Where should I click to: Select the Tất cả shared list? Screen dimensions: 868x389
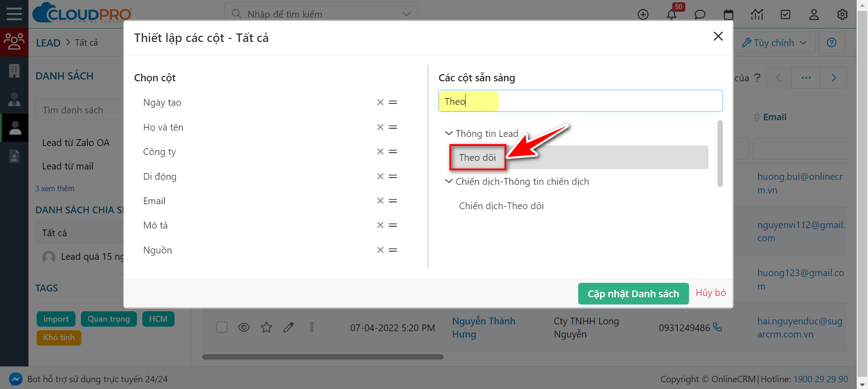coord(80,233)
